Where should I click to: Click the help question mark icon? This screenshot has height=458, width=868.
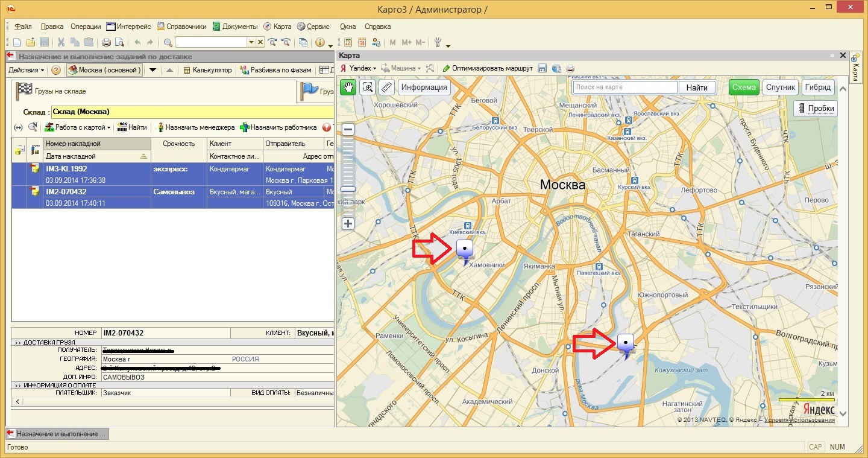[56, 70]
